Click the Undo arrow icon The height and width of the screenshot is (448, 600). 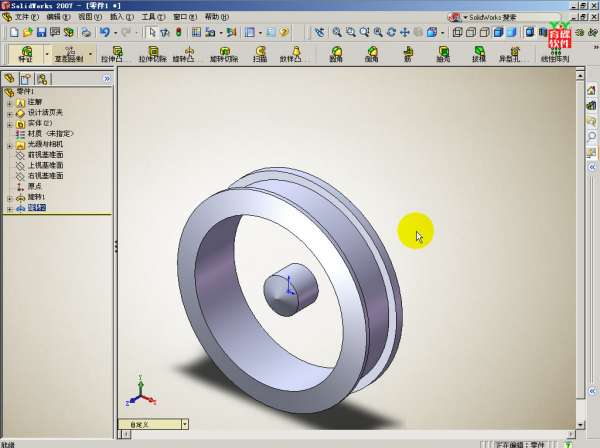104,32
